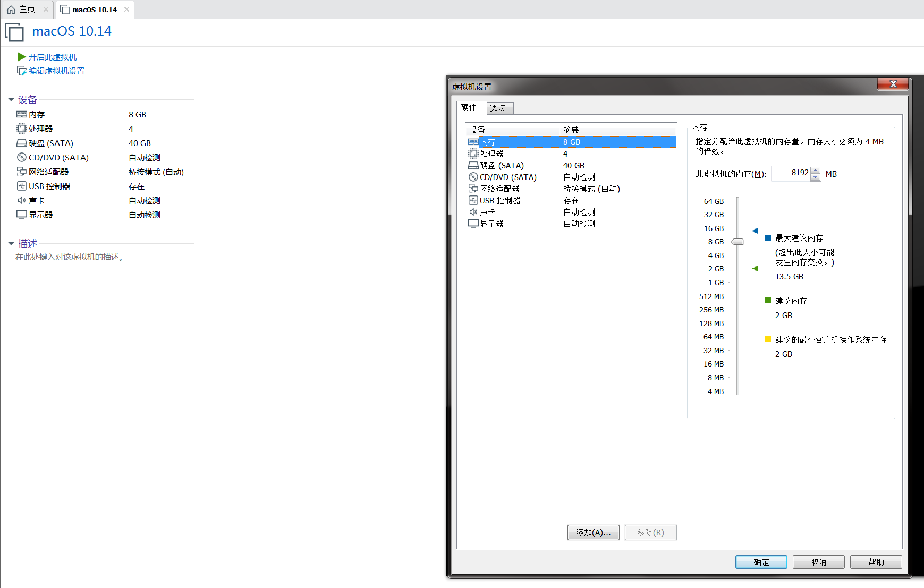Select the processor icon in dialog list
This screenshot has height=588, width=924.
click(x=473, y=154)
